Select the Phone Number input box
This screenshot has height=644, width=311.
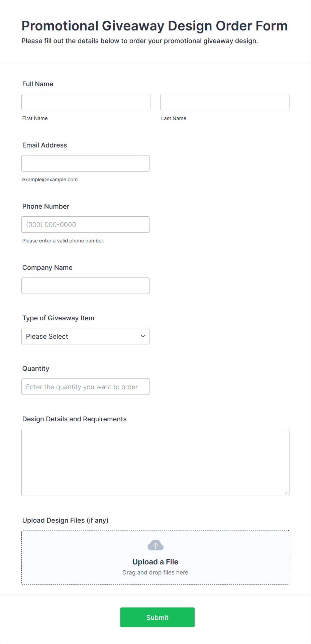(x=86, y=224)
